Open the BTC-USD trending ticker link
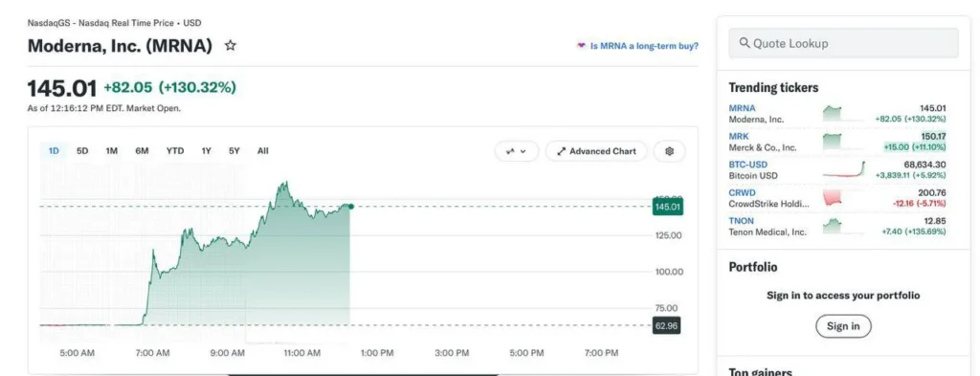Image resolution: width=980 pixels, height=376 pixels. point(748,165)
